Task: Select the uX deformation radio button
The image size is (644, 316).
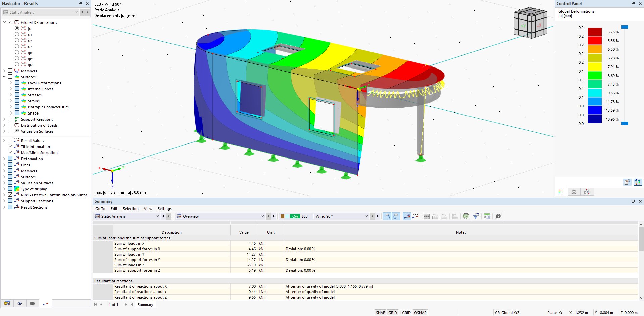Action: (x=17, y=34)
